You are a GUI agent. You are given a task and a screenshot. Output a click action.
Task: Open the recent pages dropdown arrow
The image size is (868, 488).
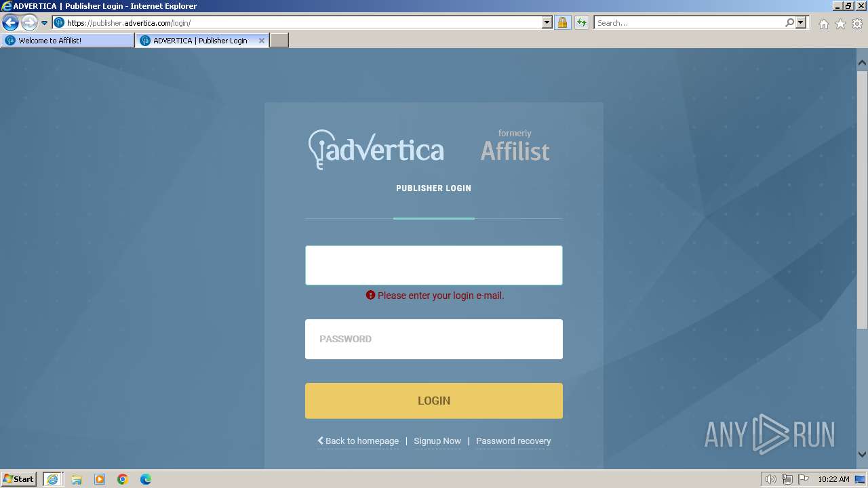pos(45,23)
